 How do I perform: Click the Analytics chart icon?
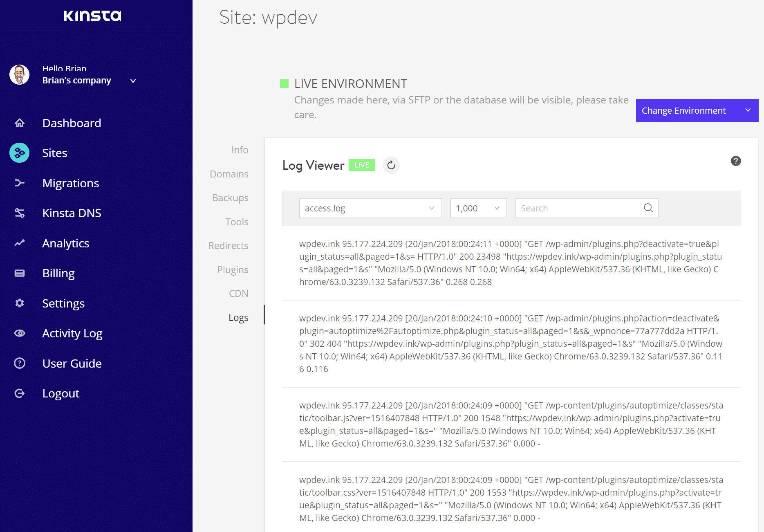[20, 243]
